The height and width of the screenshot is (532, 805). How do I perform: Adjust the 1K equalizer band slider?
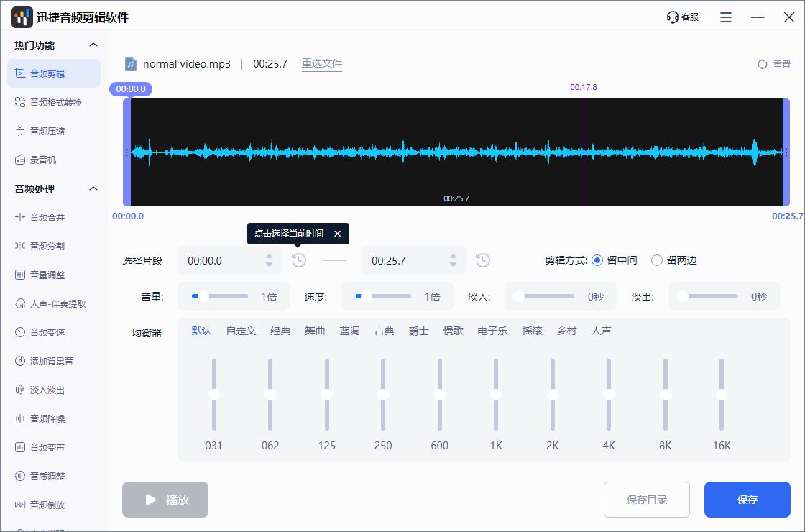click(x=496, y=395)
